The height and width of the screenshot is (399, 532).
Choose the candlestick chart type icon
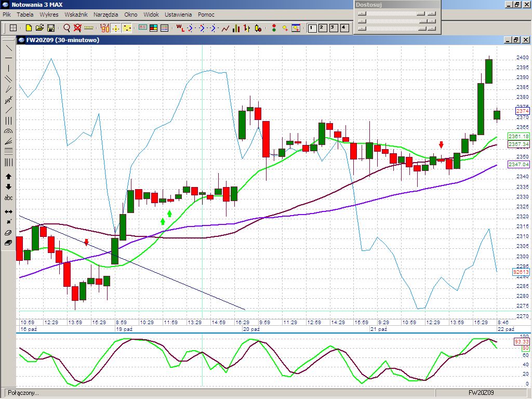point(259,28)
